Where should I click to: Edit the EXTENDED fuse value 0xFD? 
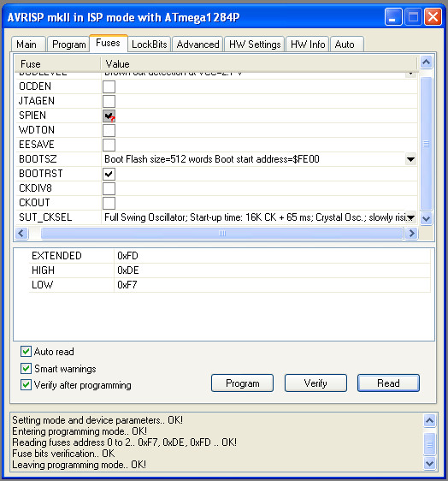click(x=127, y=256)
